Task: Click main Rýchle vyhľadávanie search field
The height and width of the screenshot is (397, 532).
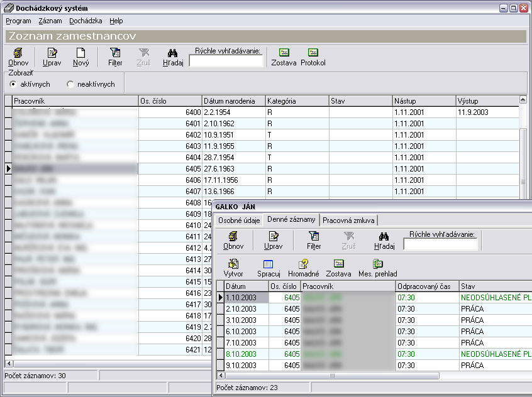Action: 226,61
